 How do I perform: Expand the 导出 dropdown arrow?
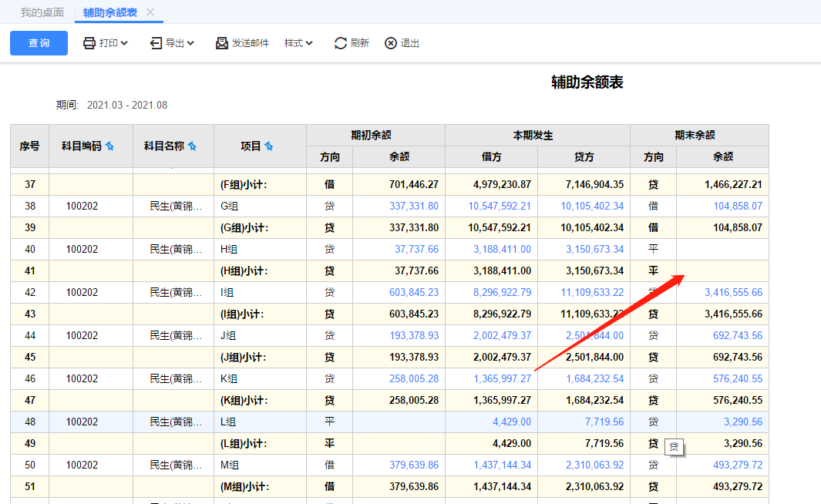pyautogui.click(x=190, y=43)
